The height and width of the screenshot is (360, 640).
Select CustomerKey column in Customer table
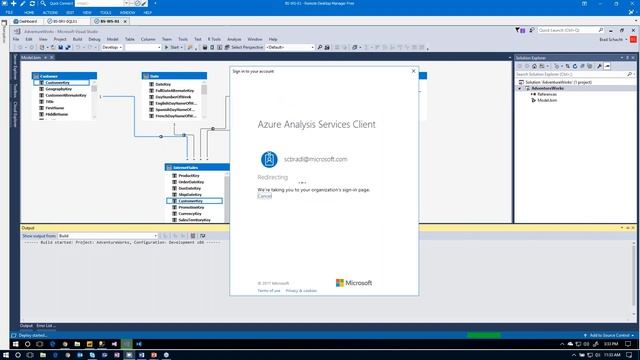click(61, 82)
